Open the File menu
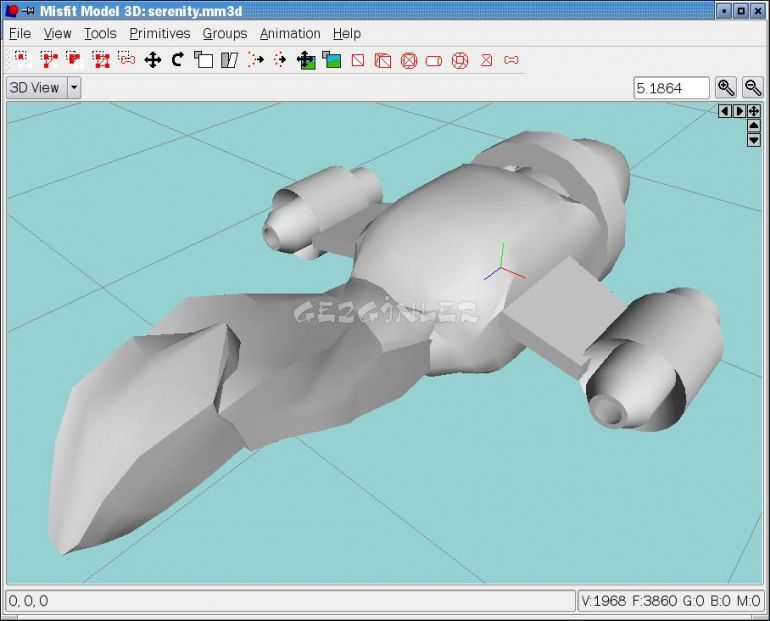The width and height of the screenshot is (770, 621). click(x=20, y=33)
